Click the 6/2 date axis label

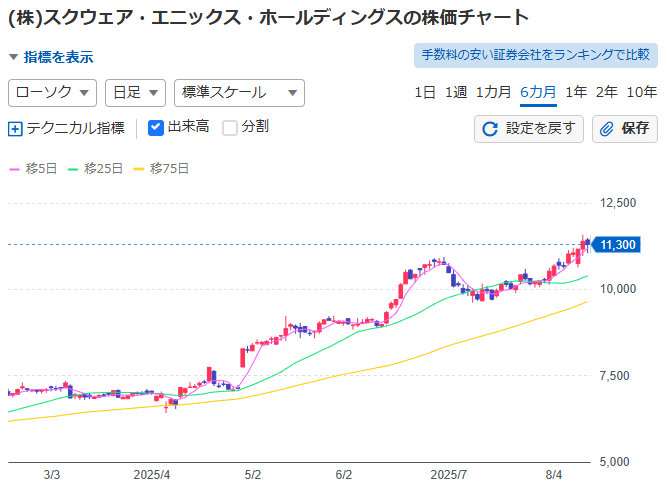(x=344, y=475)
